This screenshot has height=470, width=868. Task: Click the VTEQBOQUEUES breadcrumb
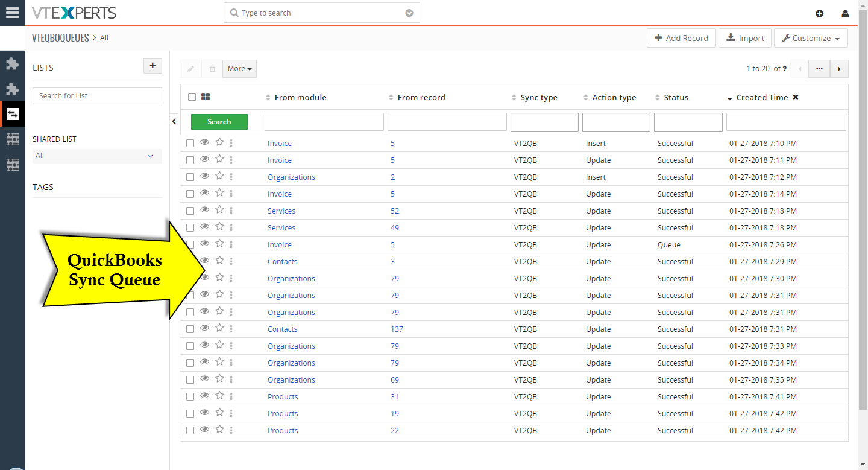point(60,37)
